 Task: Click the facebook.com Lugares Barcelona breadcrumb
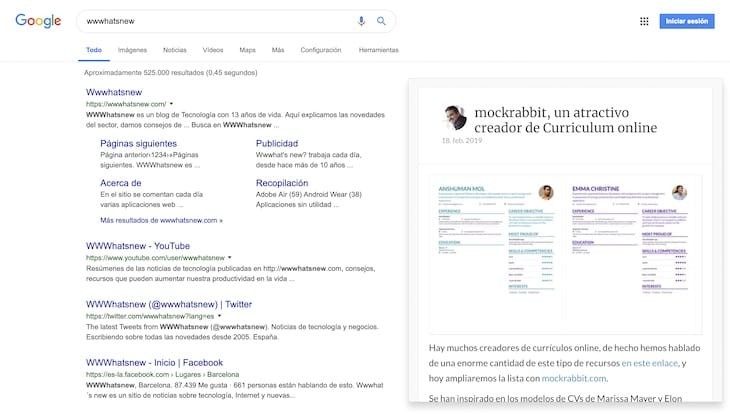[x=162, y=374]
